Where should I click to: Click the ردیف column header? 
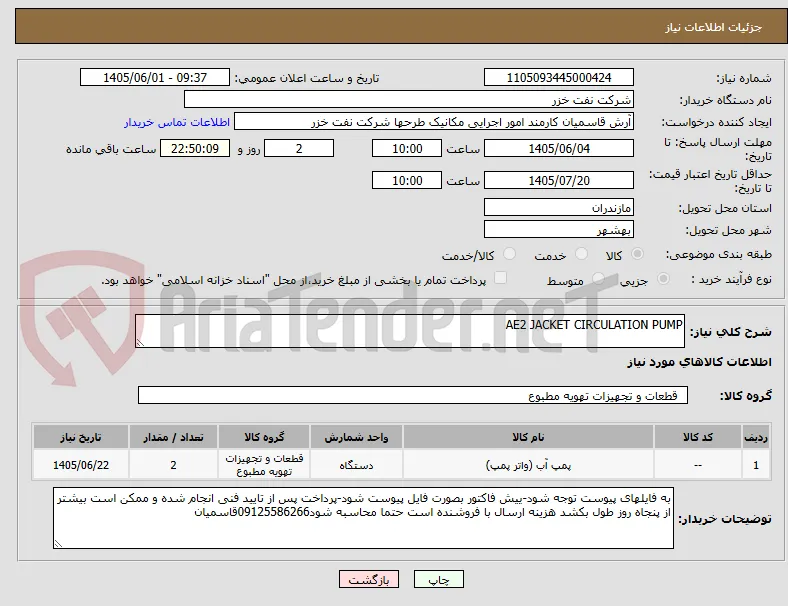pos(755,437)
